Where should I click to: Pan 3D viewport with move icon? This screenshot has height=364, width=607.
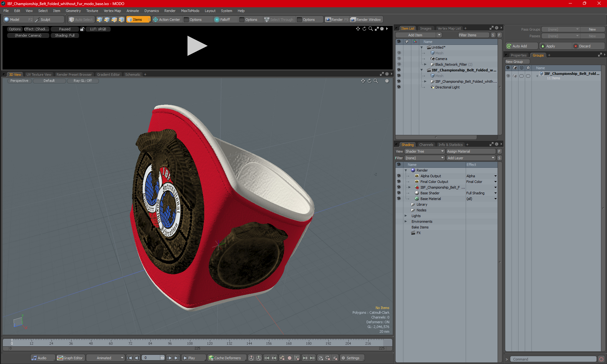coord(363,81)
